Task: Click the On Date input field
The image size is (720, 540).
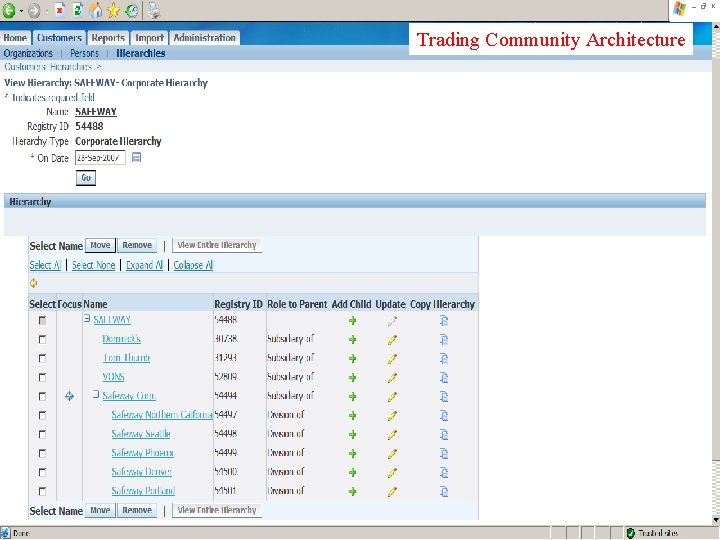Action: coord(100,158)
